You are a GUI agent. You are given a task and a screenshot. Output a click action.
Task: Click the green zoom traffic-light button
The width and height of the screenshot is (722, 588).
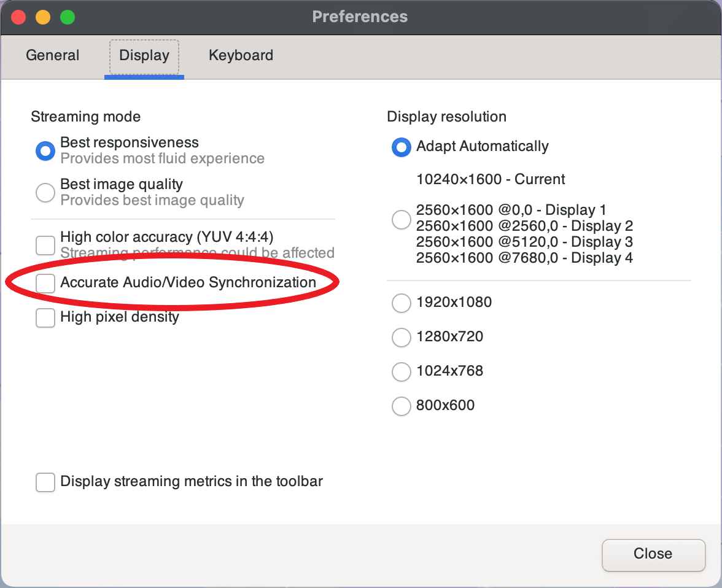point(67,17)
